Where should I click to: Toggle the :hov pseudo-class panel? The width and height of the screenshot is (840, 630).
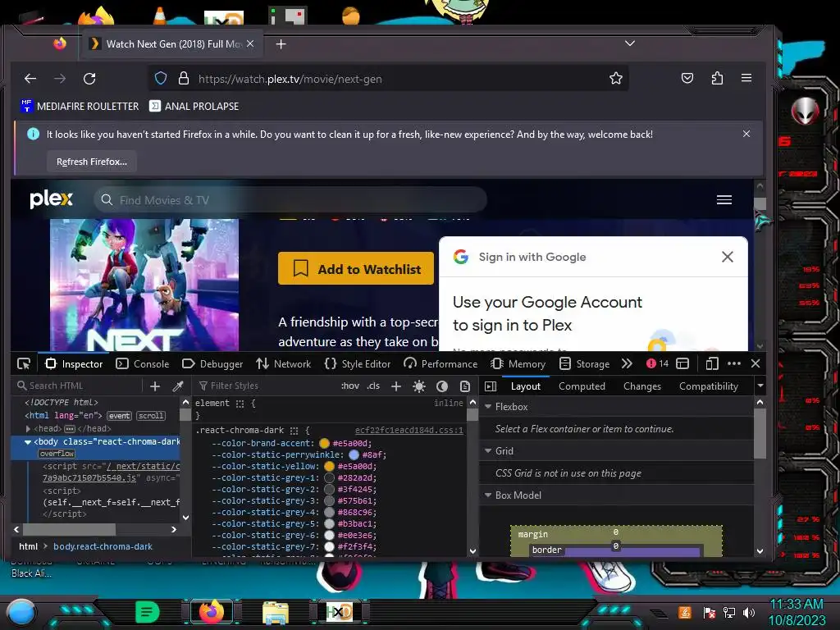(349, 386)
